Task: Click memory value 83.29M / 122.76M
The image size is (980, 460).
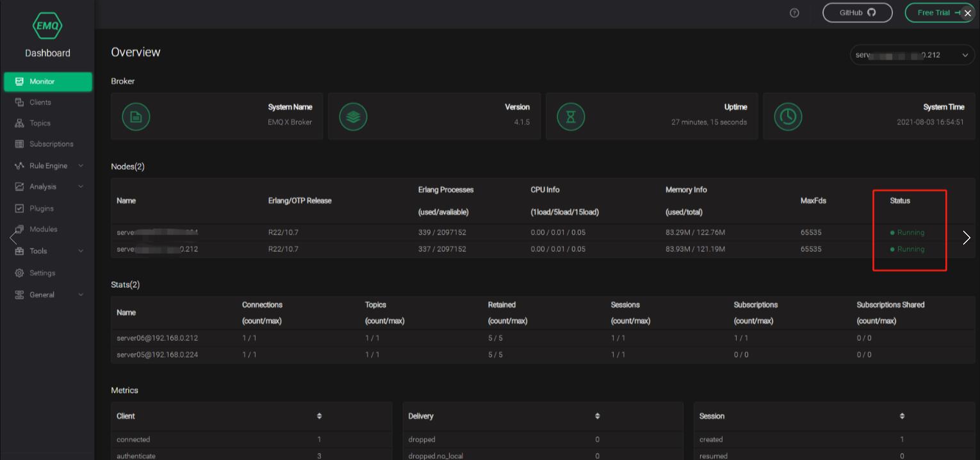Action: coord(695,233)
